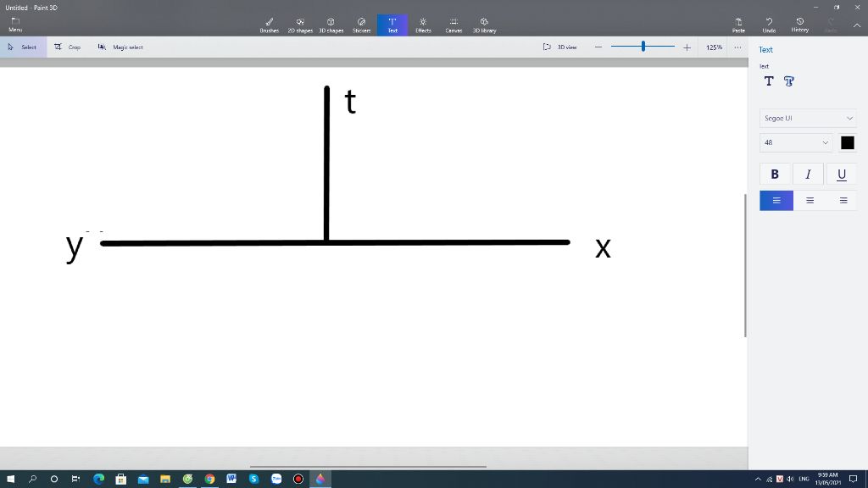
Task: Select the Brushes tool
Action: (x=269, y=25)
